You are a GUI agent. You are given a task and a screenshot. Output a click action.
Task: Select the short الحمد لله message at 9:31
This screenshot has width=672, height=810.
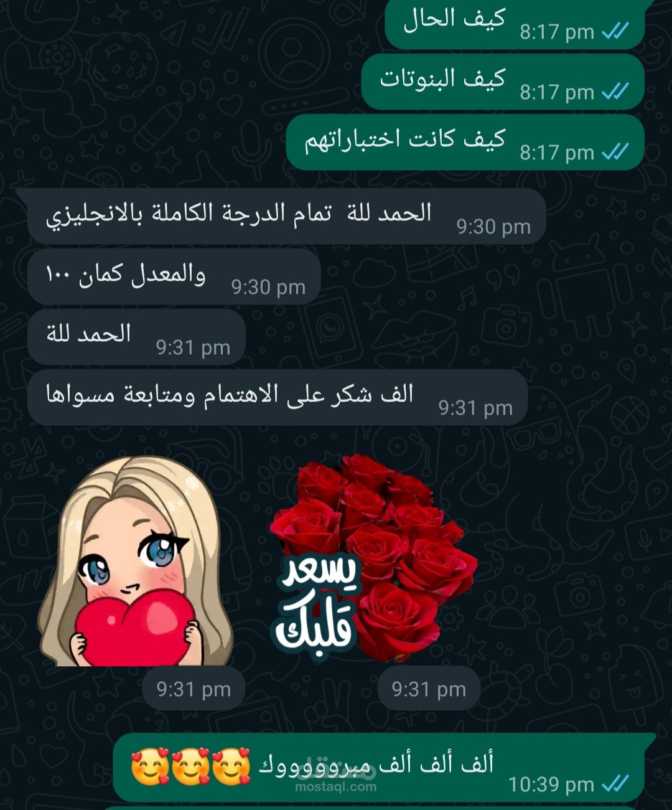[x=137, y=337]
